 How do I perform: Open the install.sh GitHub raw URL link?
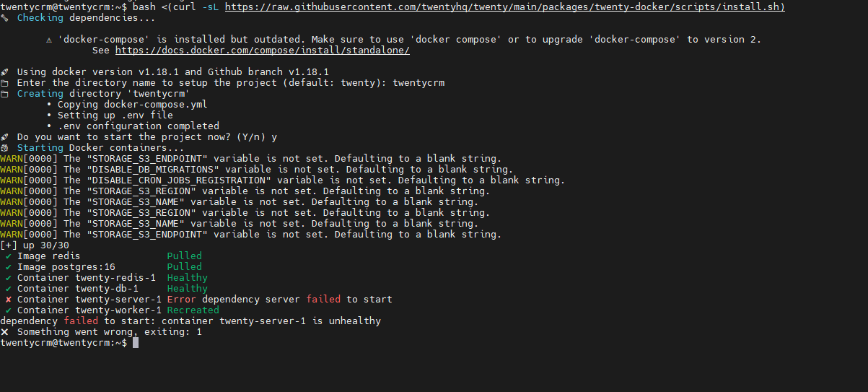(x=504, y=6)
